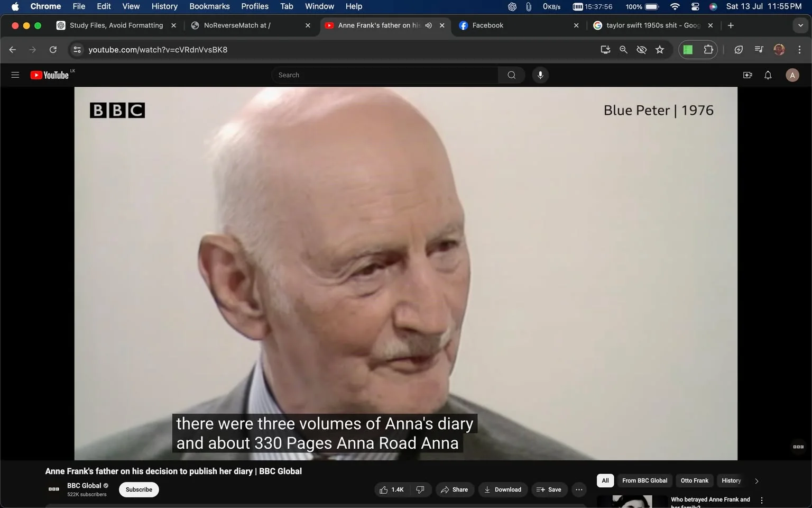
Task: Open the Chrome extensions puzzle icon
Action: pos(708,50)
